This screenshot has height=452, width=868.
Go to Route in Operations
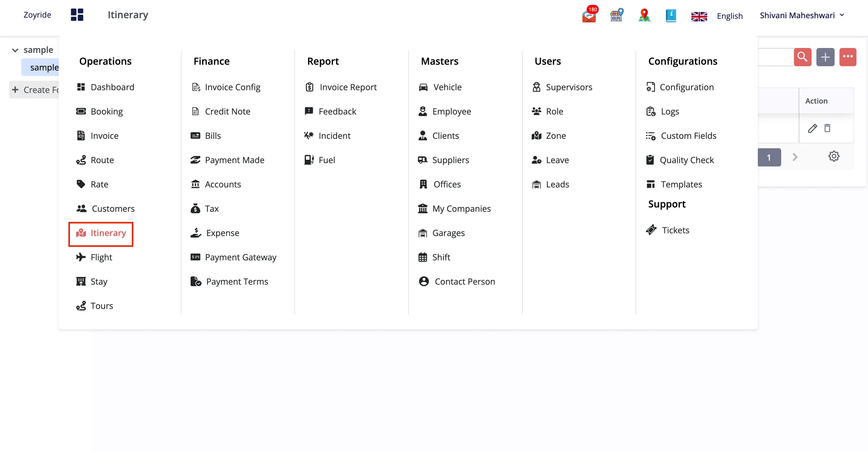click(x=95, y=160)
